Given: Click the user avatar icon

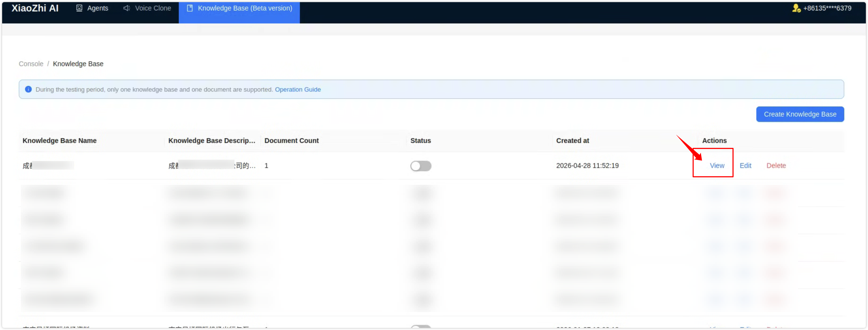Looking at the screenshot, I should point(796,8).
